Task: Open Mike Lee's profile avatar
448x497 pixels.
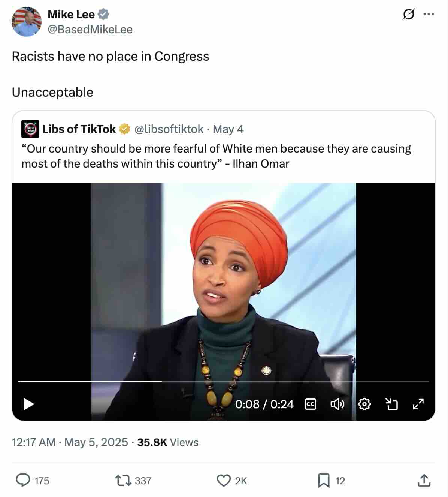Action: click(x=27, y=22)
